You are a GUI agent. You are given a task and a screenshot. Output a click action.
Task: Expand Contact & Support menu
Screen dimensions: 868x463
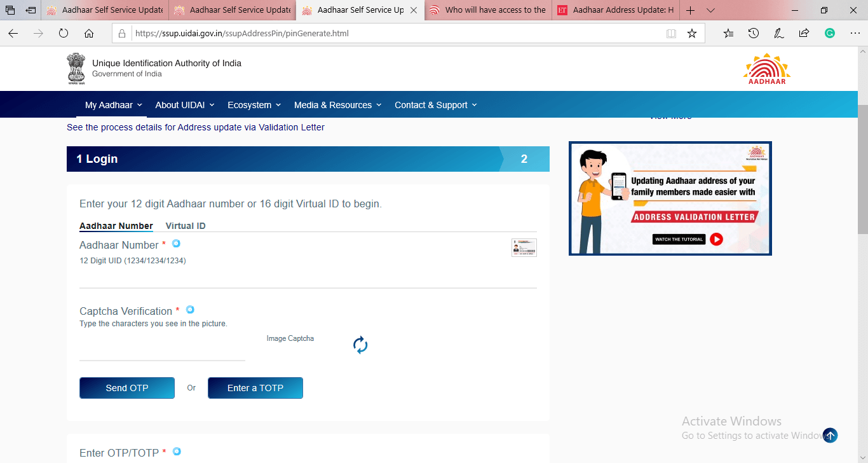pos(435,105)
